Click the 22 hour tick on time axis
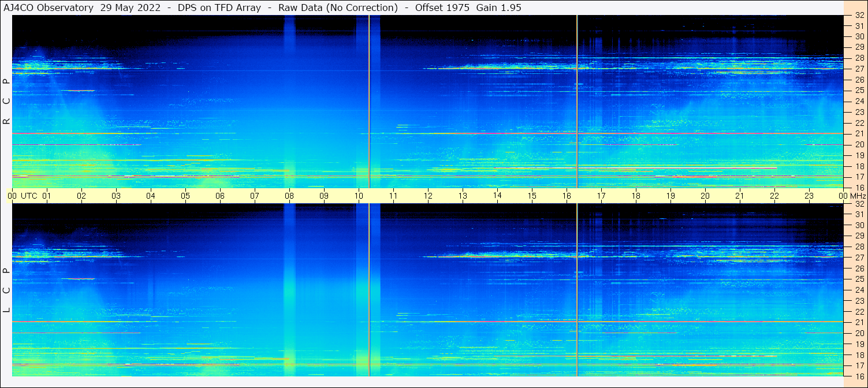 pyautogui.click(x=774, y=196)
